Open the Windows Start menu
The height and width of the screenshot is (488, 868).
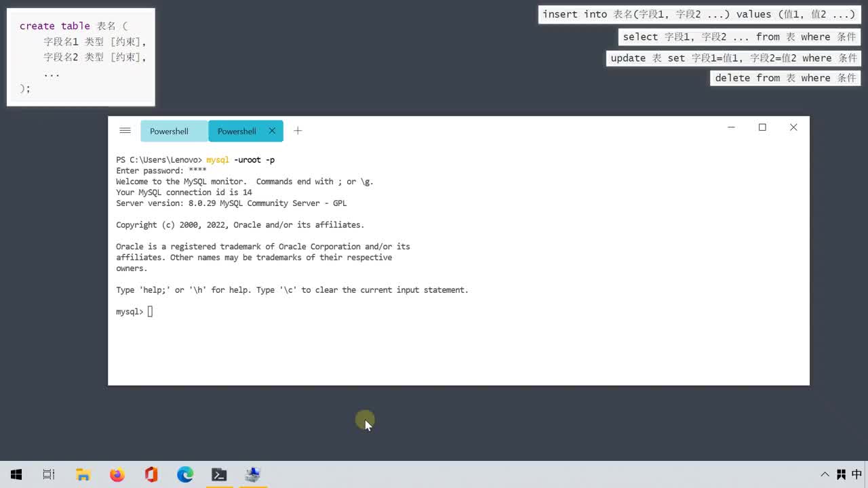(16, 474)
